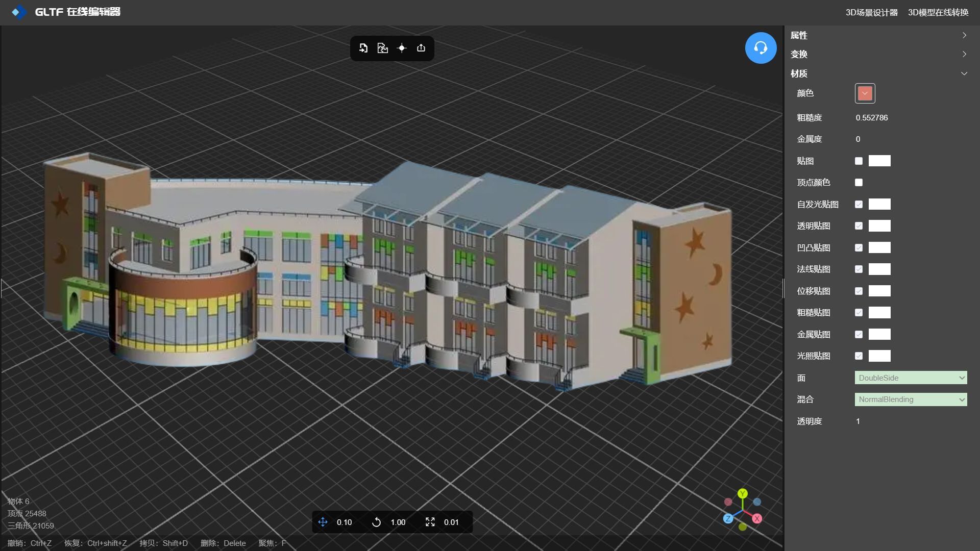This screenshot has height=551, width=980.
Task: Click the 撤销: Ctrl+Z hint
Action: (x=30, y=543)
